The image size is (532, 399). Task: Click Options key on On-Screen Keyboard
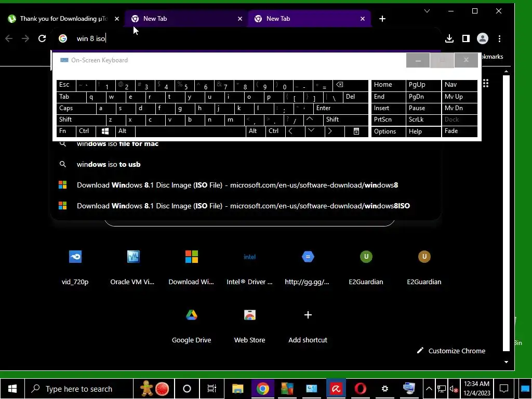389,131
